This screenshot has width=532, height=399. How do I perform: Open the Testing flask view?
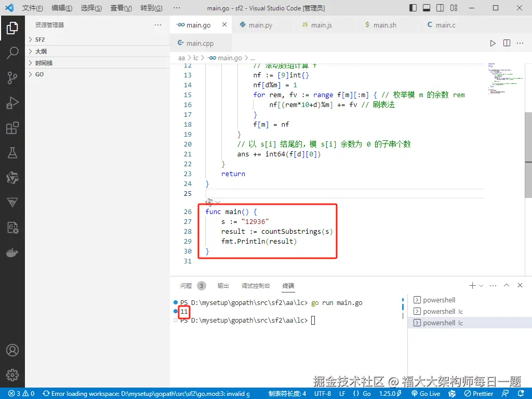click(x=12, y=153)
